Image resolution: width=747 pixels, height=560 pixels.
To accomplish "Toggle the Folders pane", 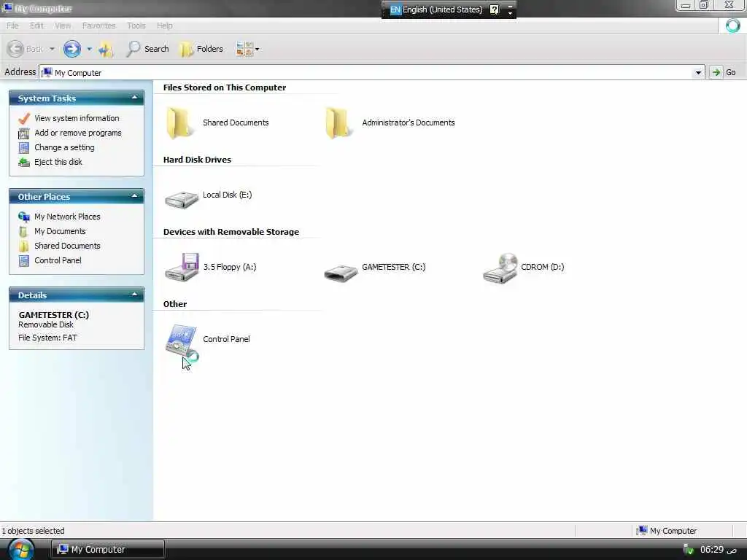I will point(201,49).
